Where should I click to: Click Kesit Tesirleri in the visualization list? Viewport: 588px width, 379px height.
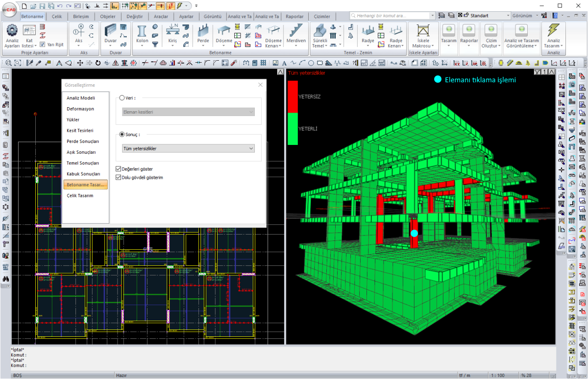pyautogui.click(x=80, y=131)
